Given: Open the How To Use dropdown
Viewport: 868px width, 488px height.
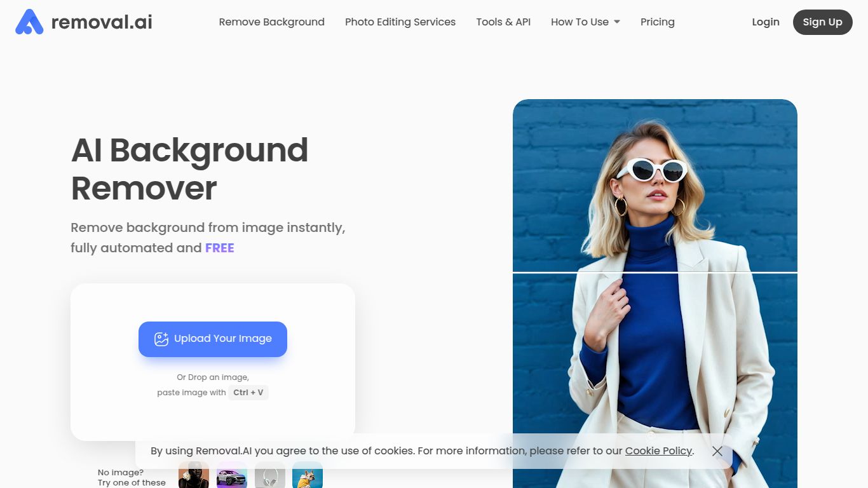Looking at the screenshot, I should click(x=585, y=22).
